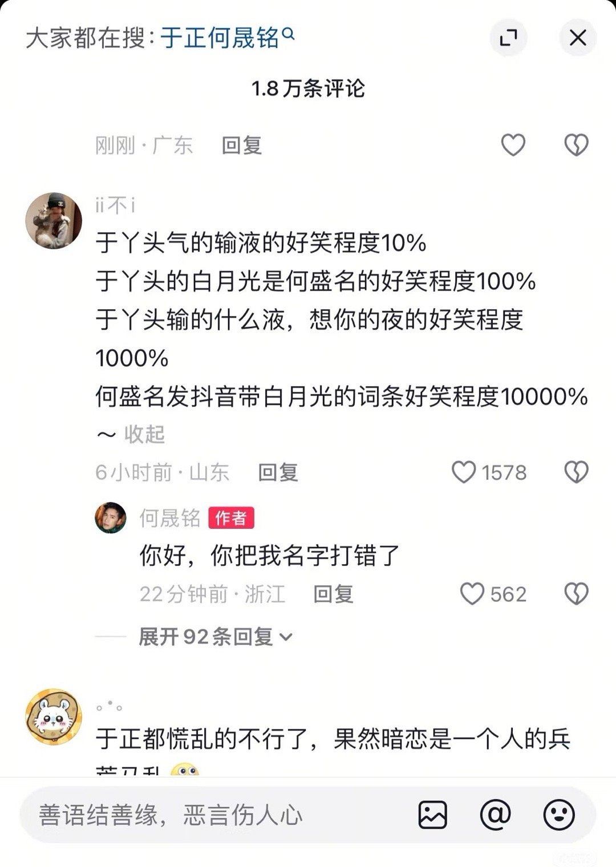This screenshot has width=616, height=867.
Task: Reply to 何晟铭's 浙江 comment
Action: [333, 594]
